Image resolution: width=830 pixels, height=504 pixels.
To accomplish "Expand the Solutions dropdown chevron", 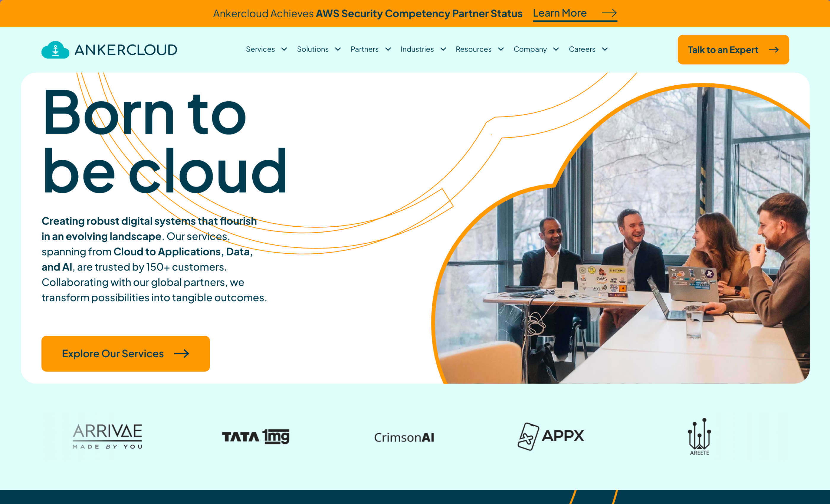I will click(338, 49).
